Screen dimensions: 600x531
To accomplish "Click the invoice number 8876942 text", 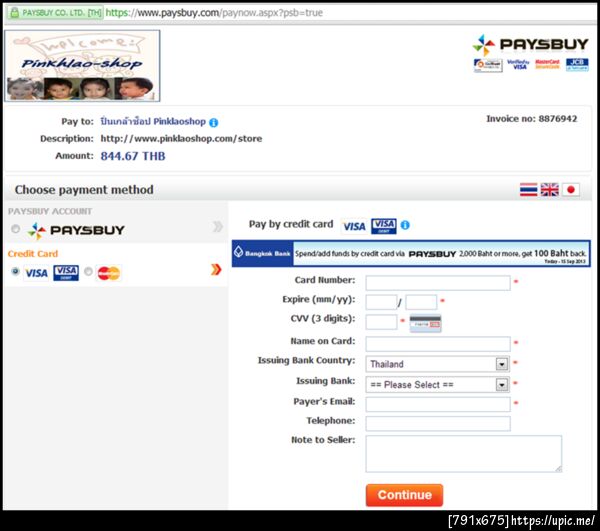I will (x=532, y=119).
